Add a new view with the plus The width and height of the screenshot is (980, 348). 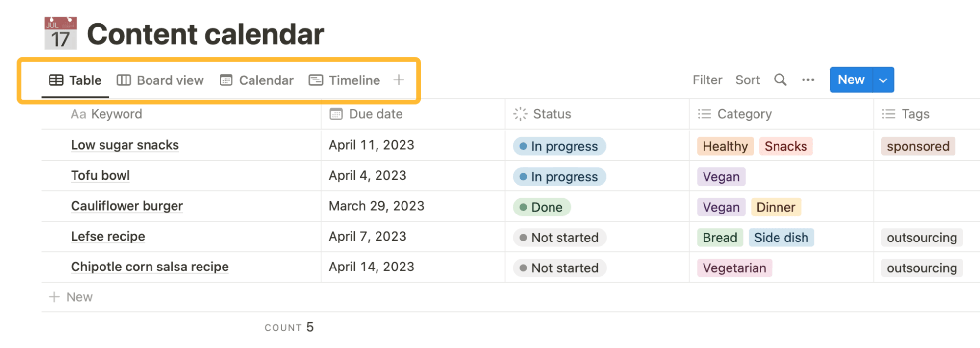tap(398, 80)
